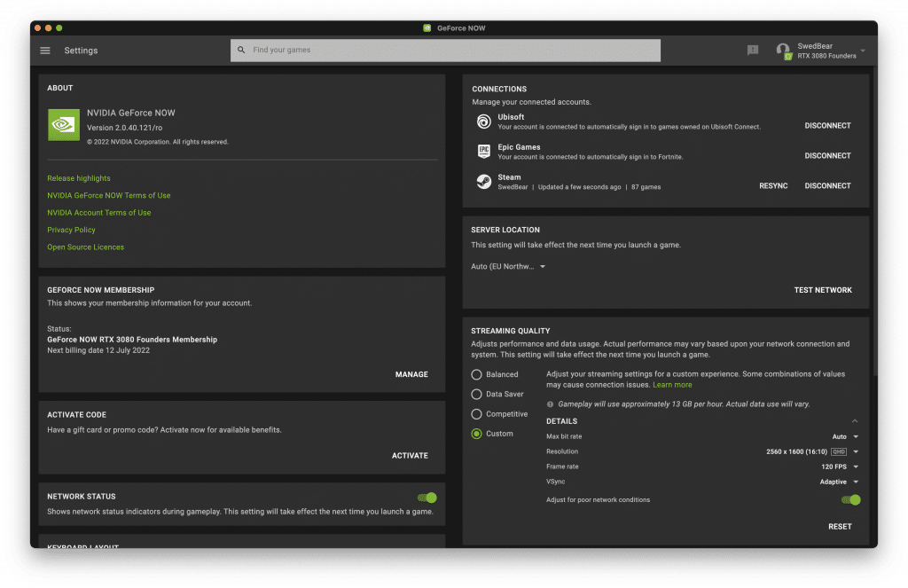The image size is (908, 588).
Task: Open the Frame rate dropdown
Action: pyautogui.click(x=840, y=466)
